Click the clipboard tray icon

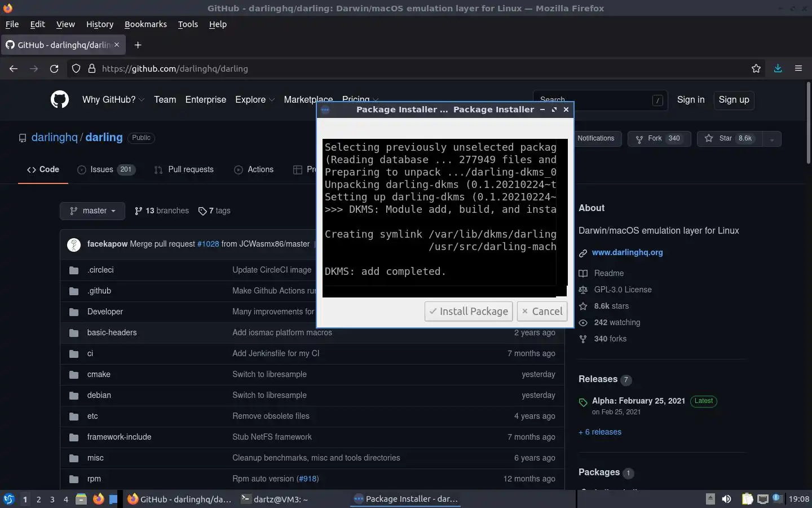[x=747, y=499]
